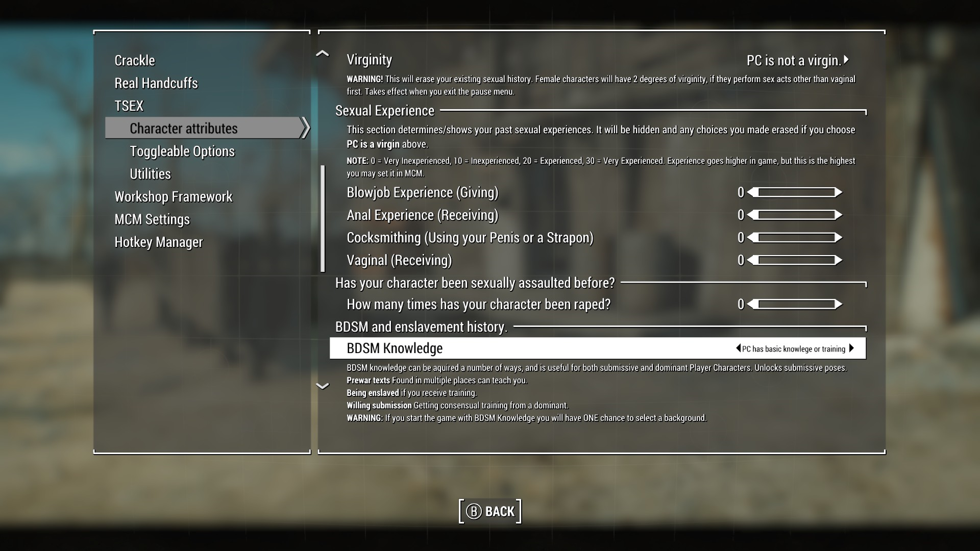
Task: Click the Cocksmithing option label
Action: 470,238
